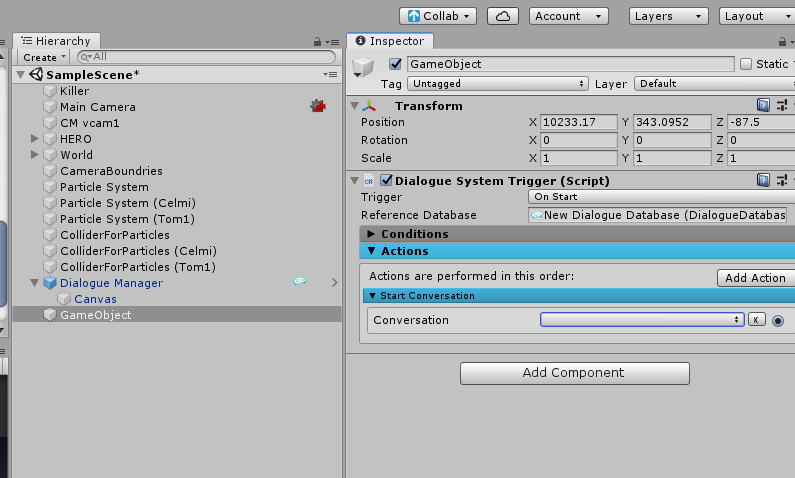Open the Layers dropdown
This screenshot has height=478, width=795.
[x=668, y=16]
